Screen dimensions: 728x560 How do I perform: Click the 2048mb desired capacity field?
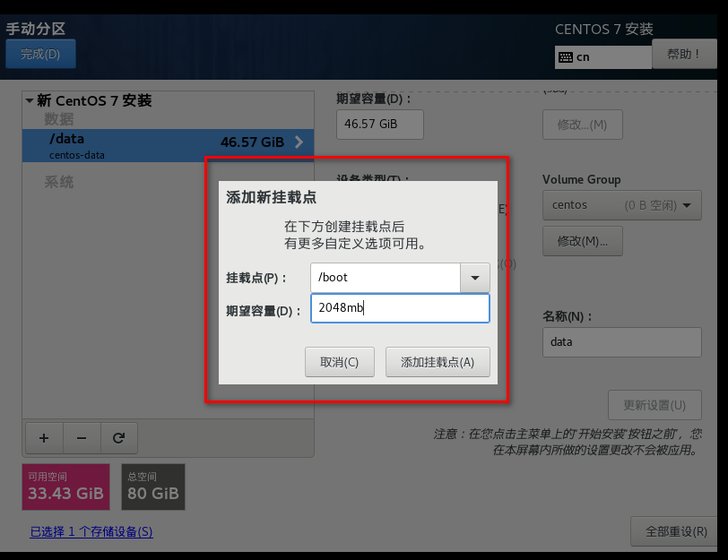click(400, 308)
